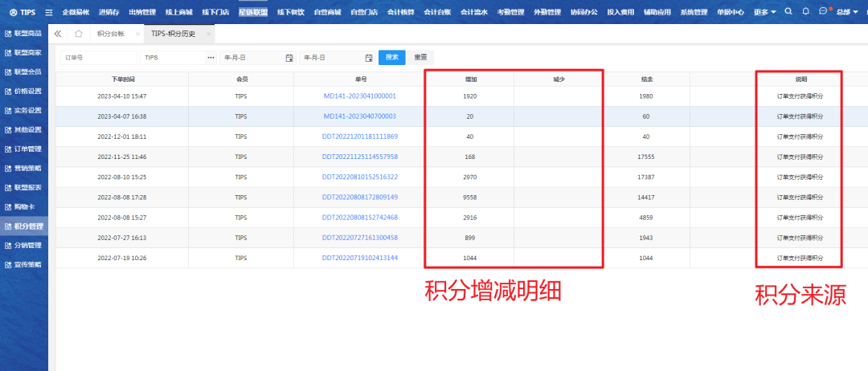Viewport: 868px width, 371px height.
Task: Open the 总部 dropdown at top right
Action: point(846,12)
